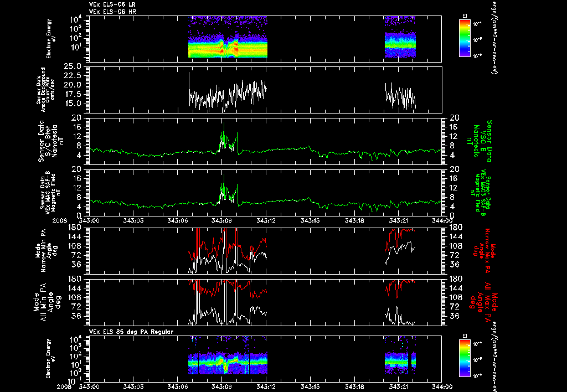The width and height of the screenshot is (567, 392).
Task: Click the second data segment in the count rate plot
Action: pos(400,96)
